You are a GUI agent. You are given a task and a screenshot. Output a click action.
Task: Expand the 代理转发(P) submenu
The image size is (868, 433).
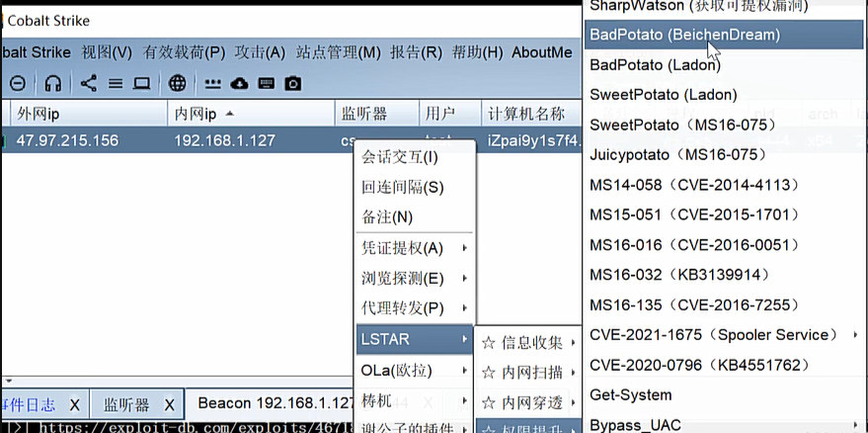[x=416, y=308]
